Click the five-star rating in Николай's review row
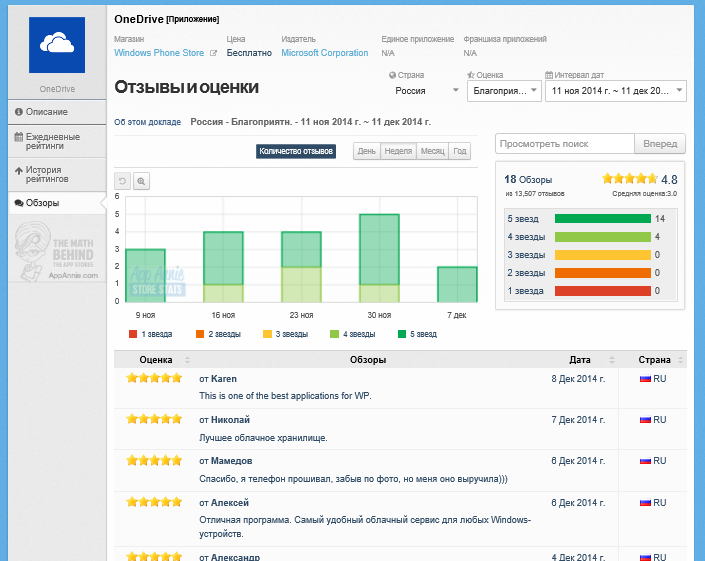Screen dimensions: 705x561 point(154,419)
